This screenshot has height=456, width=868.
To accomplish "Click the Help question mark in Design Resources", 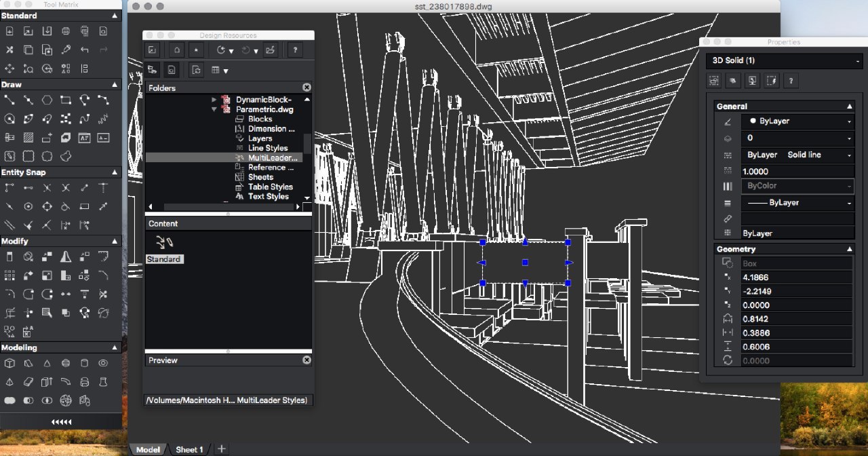I will (x=294, y=50).
